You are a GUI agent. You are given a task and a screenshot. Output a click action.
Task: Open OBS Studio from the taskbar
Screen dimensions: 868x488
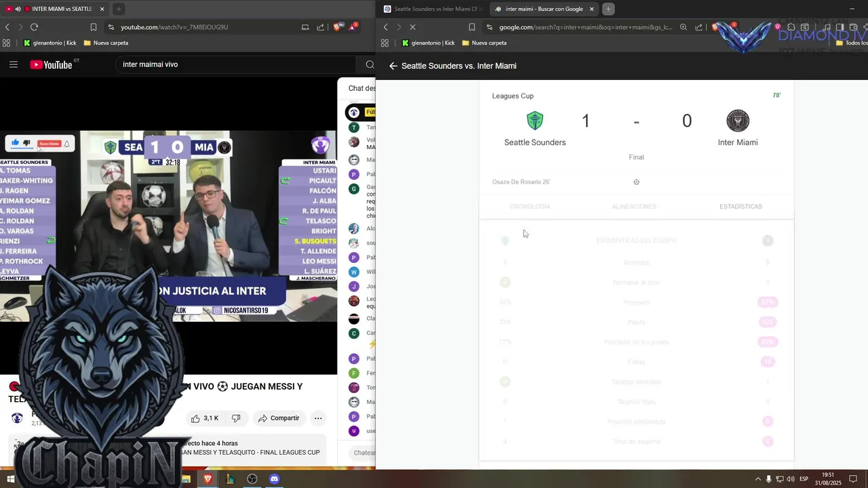[252, 479]
